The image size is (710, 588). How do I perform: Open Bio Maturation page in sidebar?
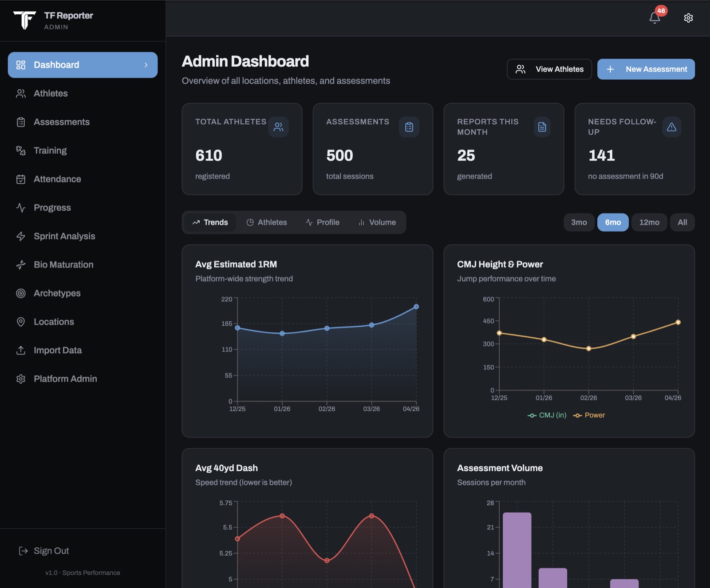(83, 265)
